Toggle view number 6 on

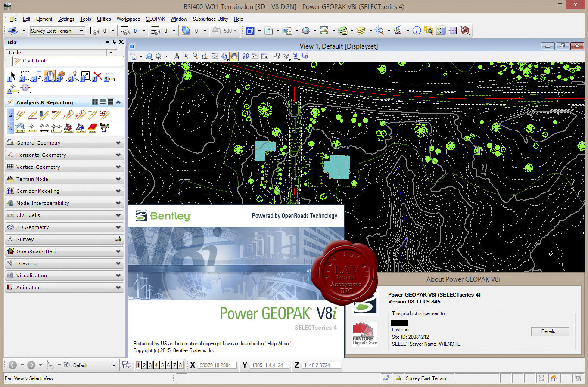point(168,365)
